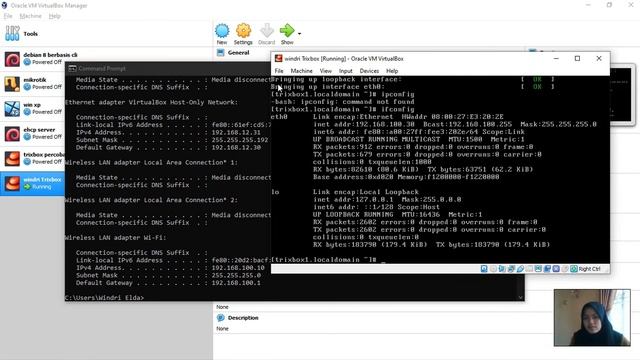Viewport: 640px width, 360px height.
Task: Click the audio status icon in VM window
Action: coord(502,269)
